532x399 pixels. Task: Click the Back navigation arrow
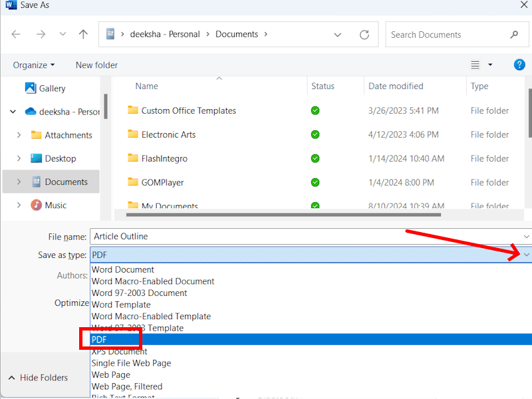click(x=16, y=34)
